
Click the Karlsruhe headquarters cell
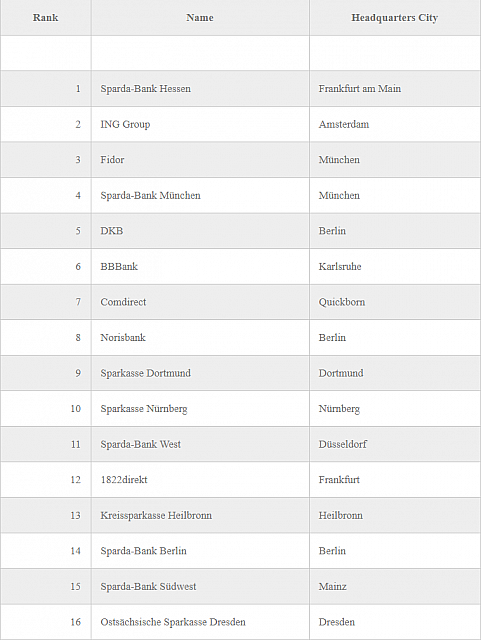(395, 267)
